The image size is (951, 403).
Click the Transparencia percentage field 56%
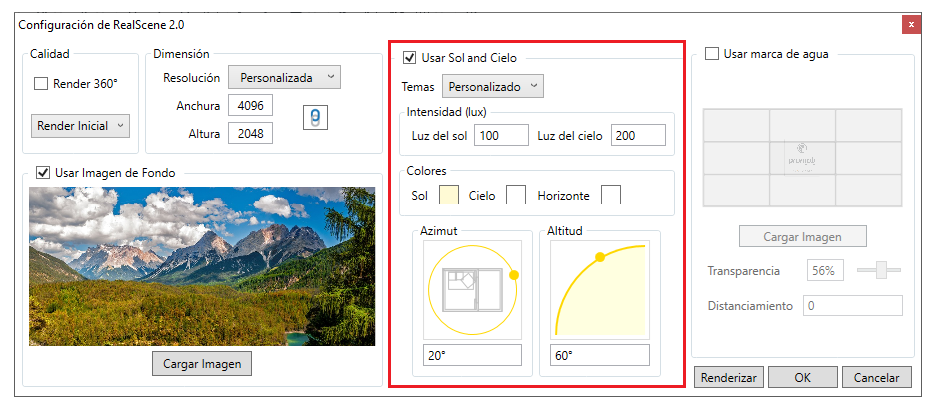click(x=825, y=271)
